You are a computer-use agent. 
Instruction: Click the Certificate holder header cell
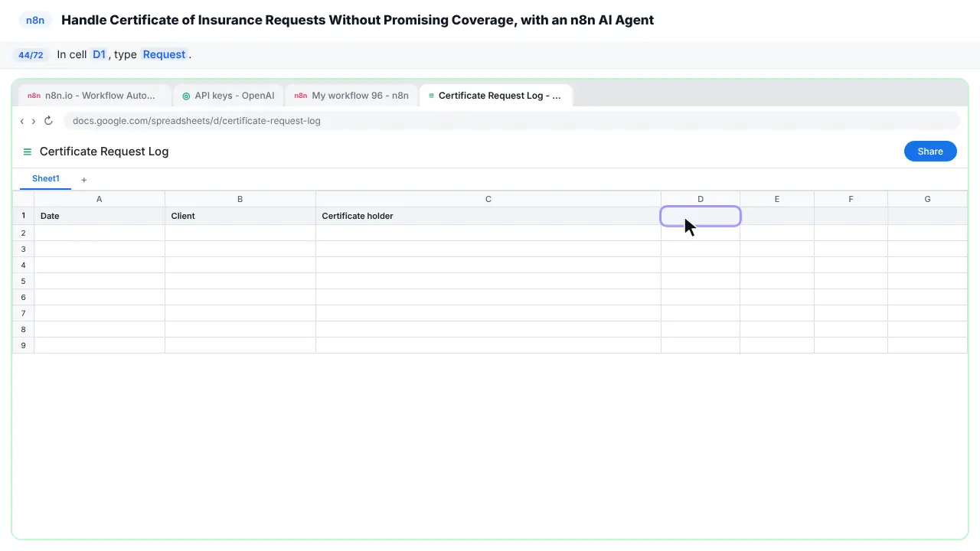point(488,216)
